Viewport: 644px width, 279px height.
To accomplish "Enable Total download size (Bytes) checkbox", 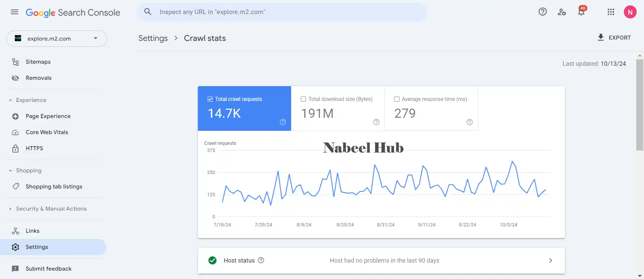I will pos(304,99).
